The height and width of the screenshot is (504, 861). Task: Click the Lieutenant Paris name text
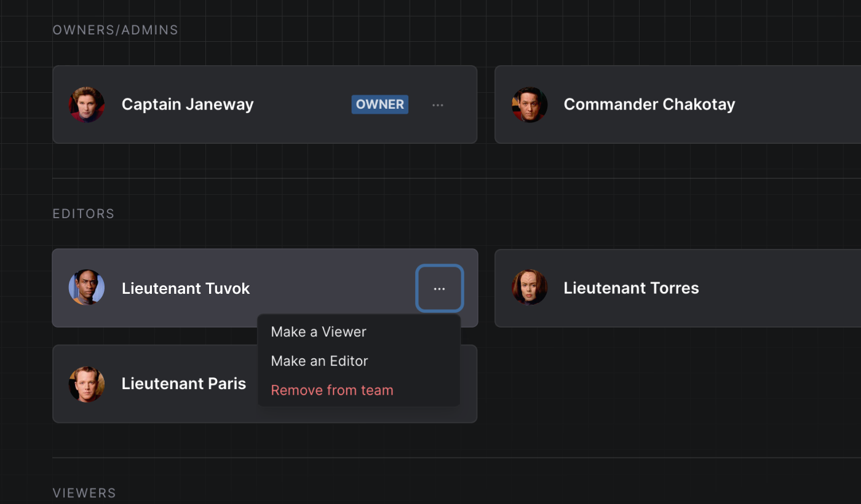tap(184, 384)
